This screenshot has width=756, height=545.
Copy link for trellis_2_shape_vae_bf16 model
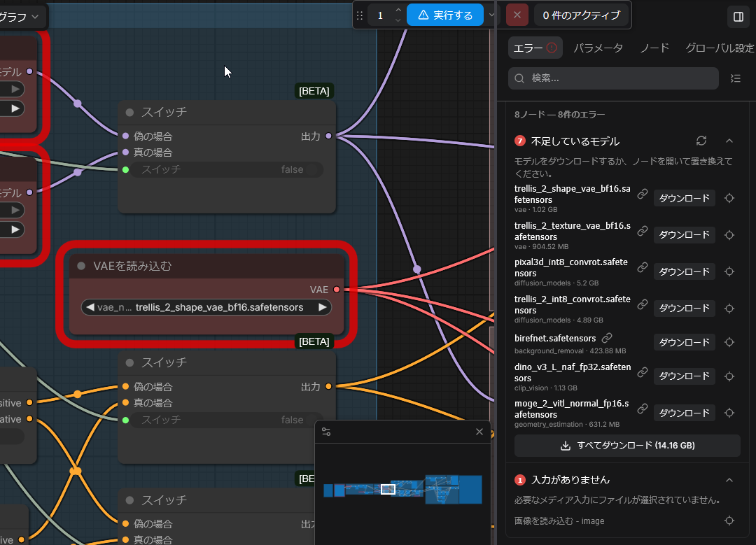[x=642, y=194]
